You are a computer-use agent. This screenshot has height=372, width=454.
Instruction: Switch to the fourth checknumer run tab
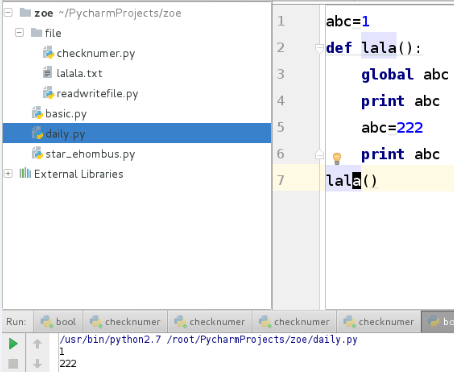coord(379,322)
